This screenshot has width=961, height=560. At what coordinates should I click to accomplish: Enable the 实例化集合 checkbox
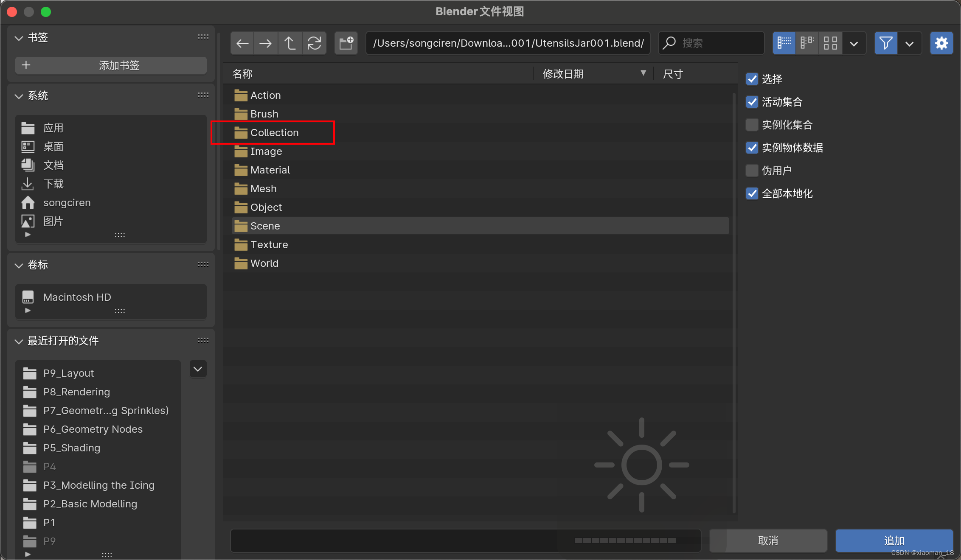[x=752, y=124]
